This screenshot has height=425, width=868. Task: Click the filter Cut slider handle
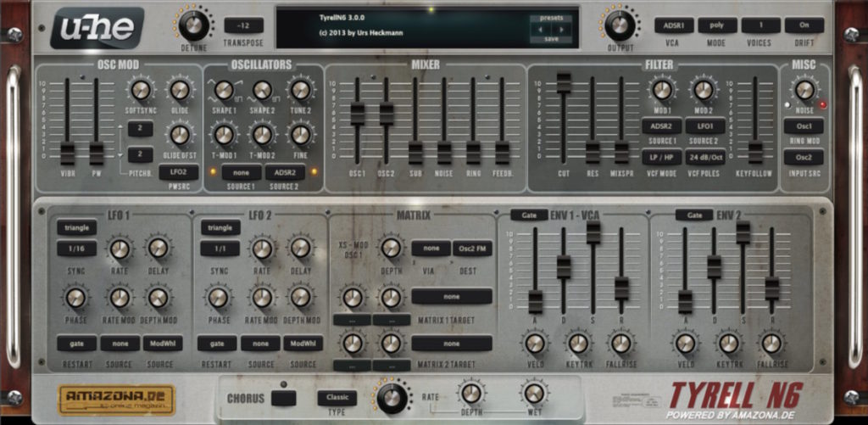[564, 82]
